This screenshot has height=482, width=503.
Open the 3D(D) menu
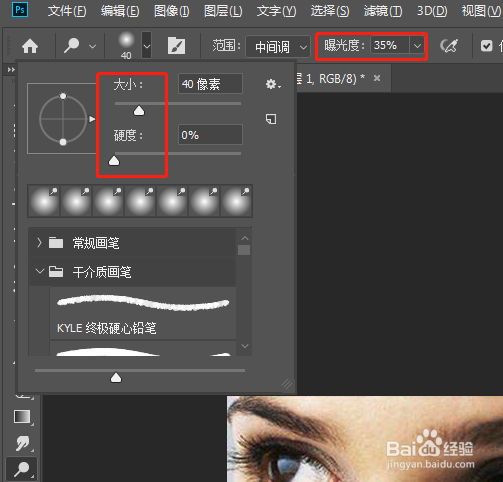432,11
